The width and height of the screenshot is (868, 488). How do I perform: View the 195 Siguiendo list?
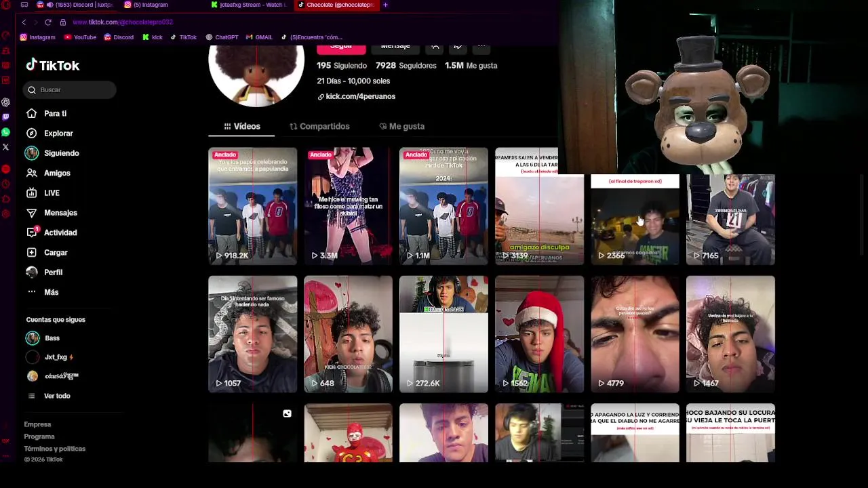click(x=342, y=66)
